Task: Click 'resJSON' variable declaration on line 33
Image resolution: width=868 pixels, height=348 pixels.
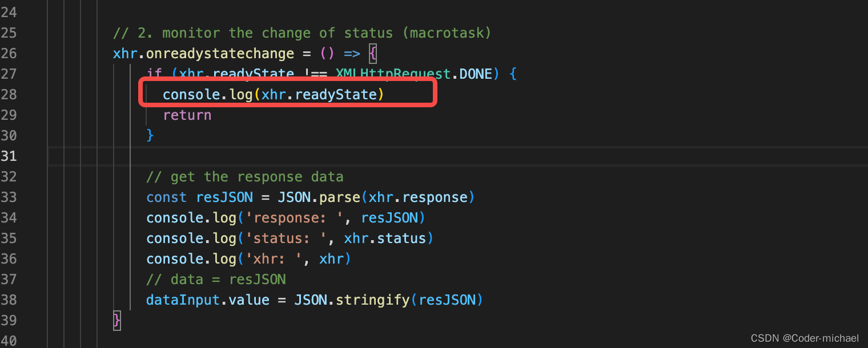Action: coord(224,197)
